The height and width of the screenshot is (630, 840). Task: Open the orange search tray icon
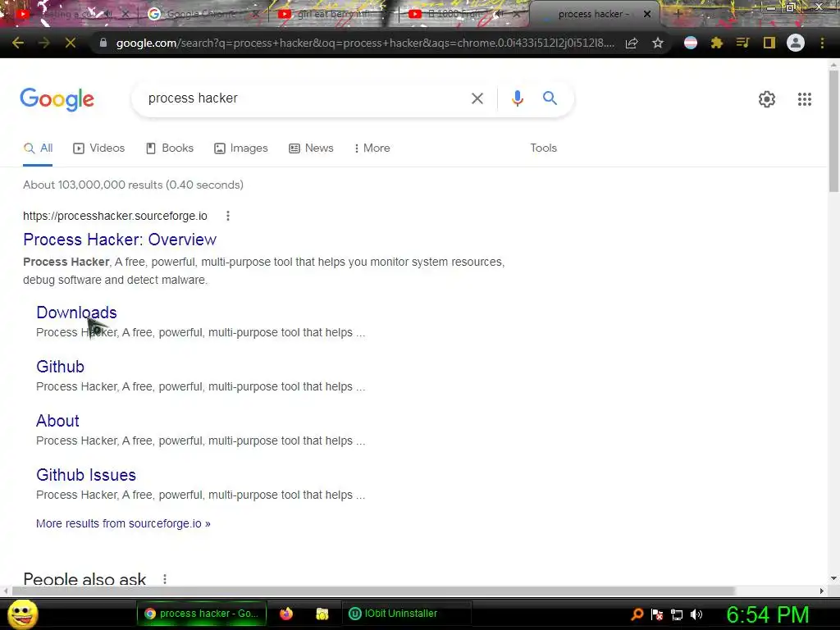point(637,614)
